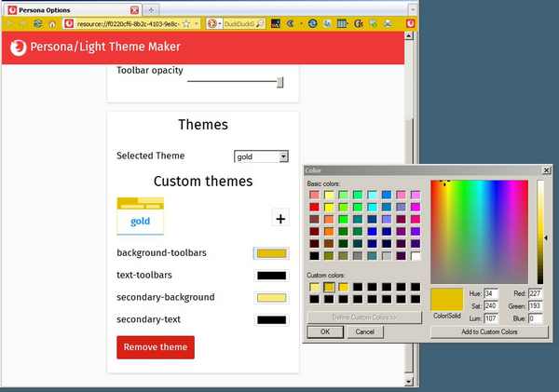Click the Sat value field
559x392 pixels.
(491, 305)
